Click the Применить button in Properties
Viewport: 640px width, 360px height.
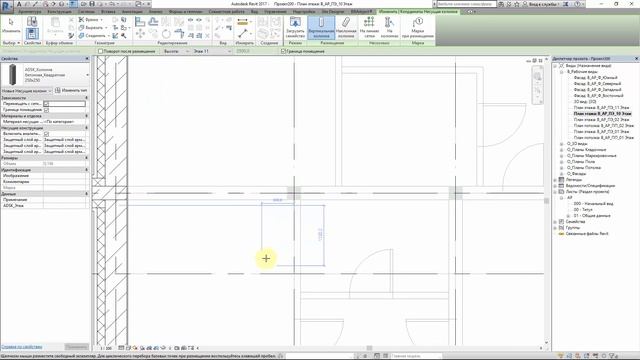77,347
